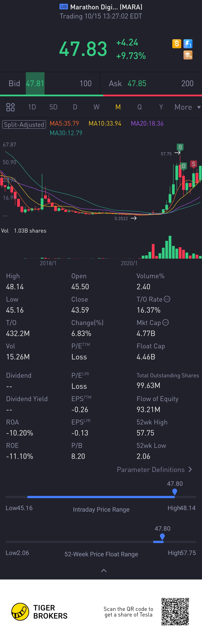Tap the red S sell marker
Screen dimensions: 202x644
tap(193, 164)
